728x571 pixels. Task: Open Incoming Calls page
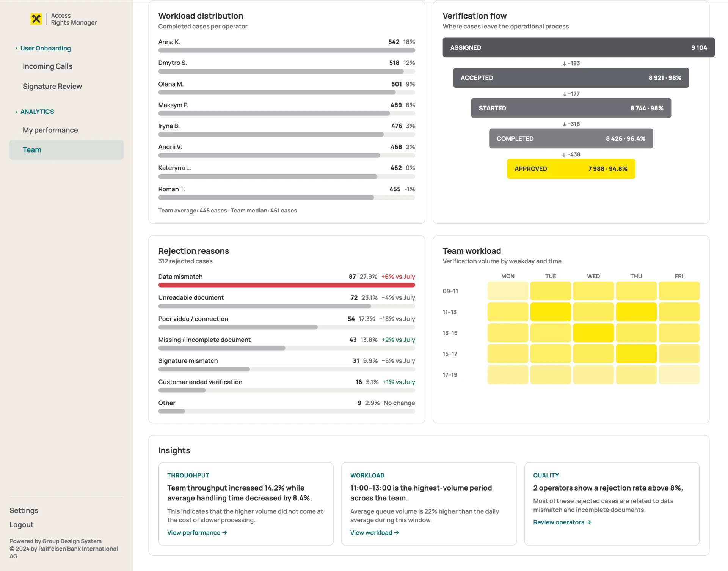(x=47, y=66)
